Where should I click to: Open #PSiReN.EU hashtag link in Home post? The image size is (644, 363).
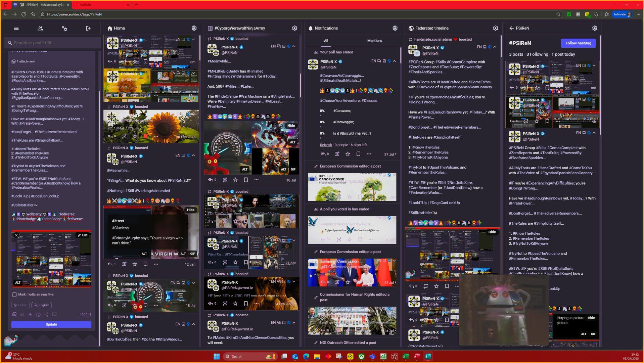(x=179, y=181)
